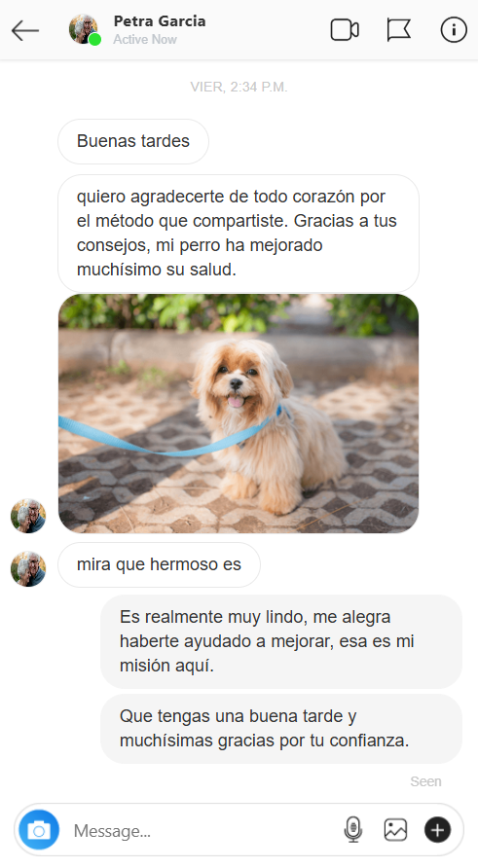The width and height of the screenshot is (478, 868).
Task: Go back using the left arrow
Action: point(25,30)
